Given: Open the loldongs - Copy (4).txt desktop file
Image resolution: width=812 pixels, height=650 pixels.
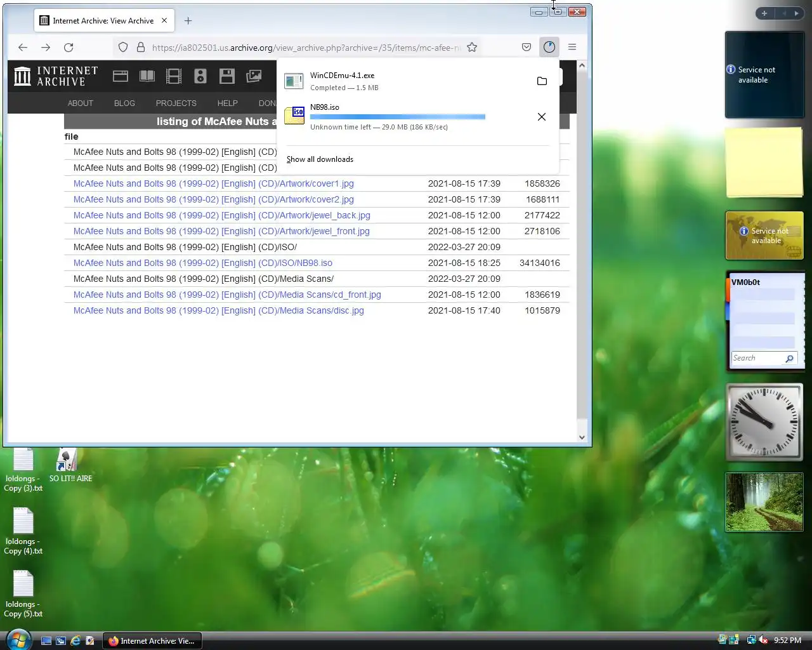Looking at the screenshot, I should 23,531.
